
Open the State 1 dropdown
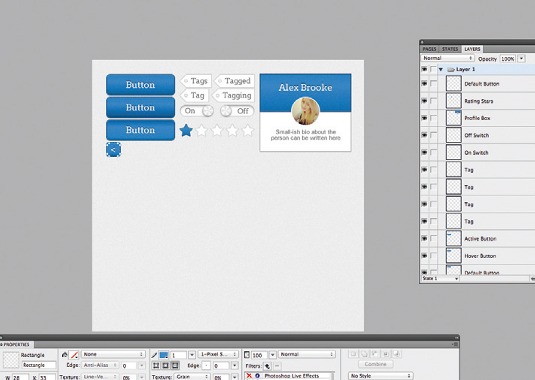coord(440,279)
